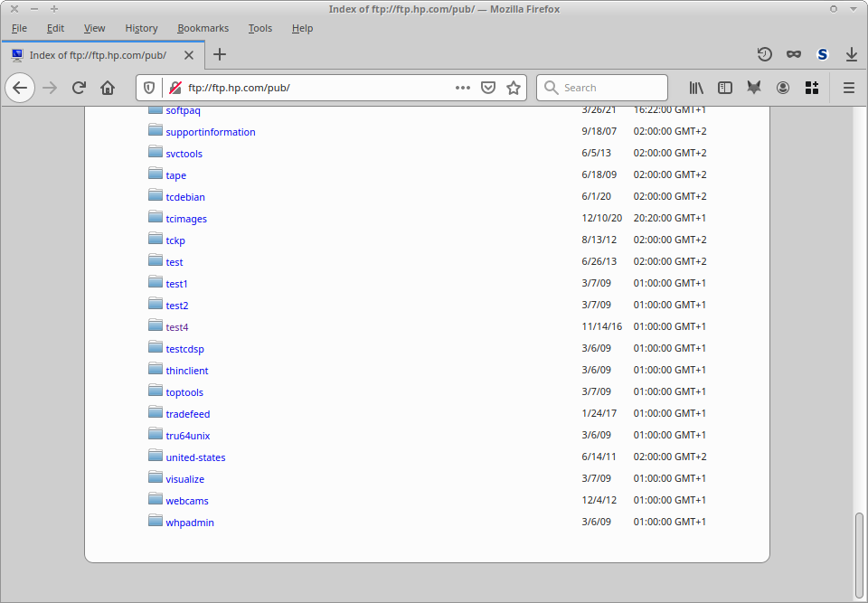
Task: Open the History menu
Action: coord(141,28)
